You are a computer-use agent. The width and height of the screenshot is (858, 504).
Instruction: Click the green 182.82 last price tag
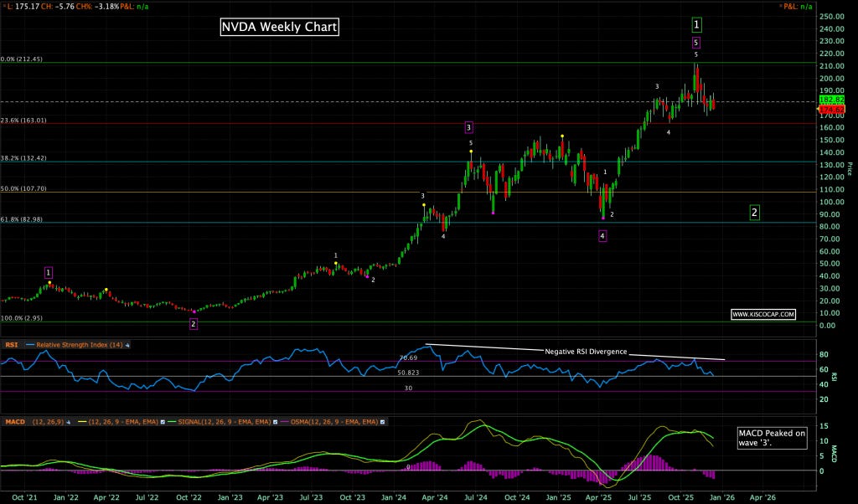[832, 99]
